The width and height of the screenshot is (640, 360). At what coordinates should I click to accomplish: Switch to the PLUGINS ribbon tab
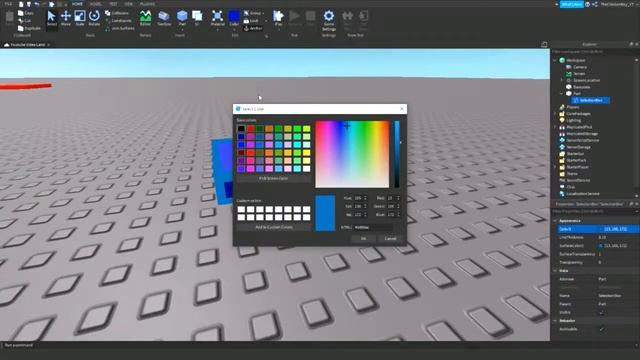(x=147, y=4)
